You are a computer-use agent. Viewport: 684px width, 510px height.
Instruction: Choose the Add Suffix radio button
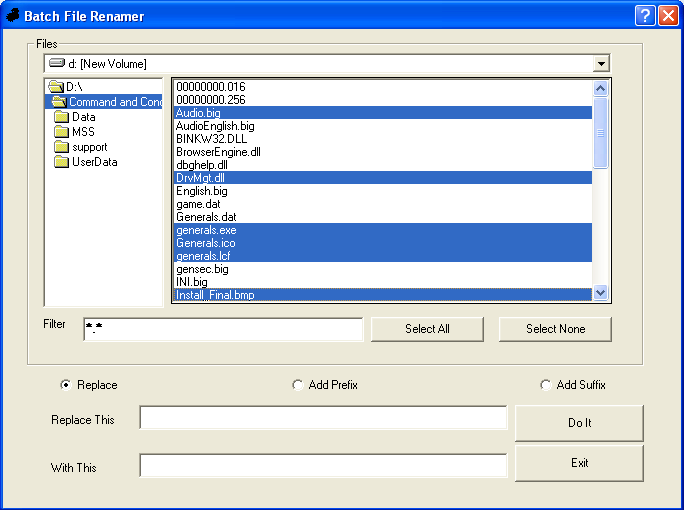click(x=546, y=385)
